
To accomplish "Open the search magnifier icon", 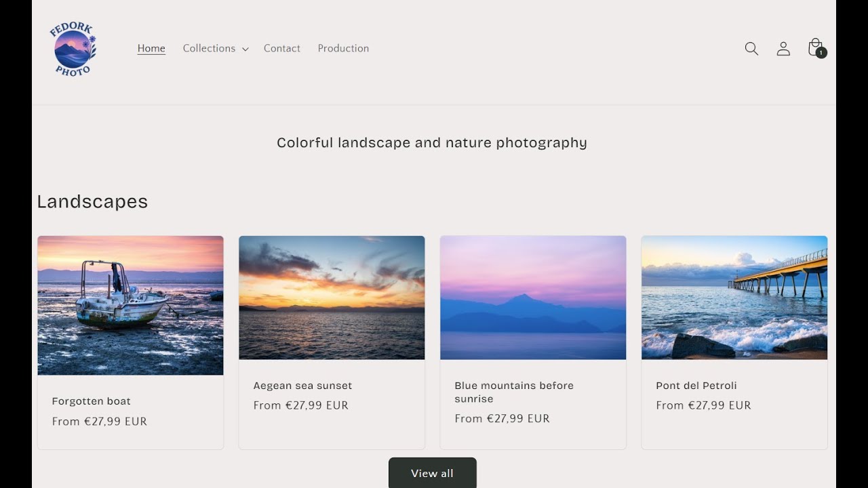I will [x=751, y=49].
